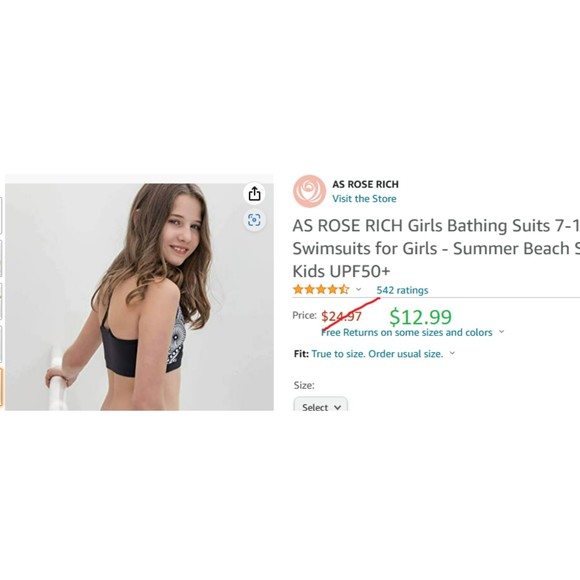Open the 542 ratings link
580x580 pixels.
point(402,290)
